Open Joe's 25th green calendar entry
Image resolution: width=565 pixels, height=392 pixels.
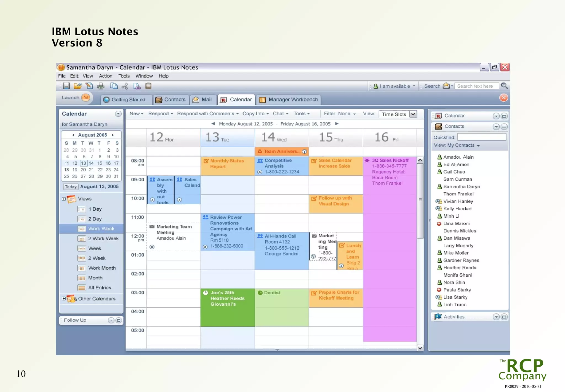[228, 307]
